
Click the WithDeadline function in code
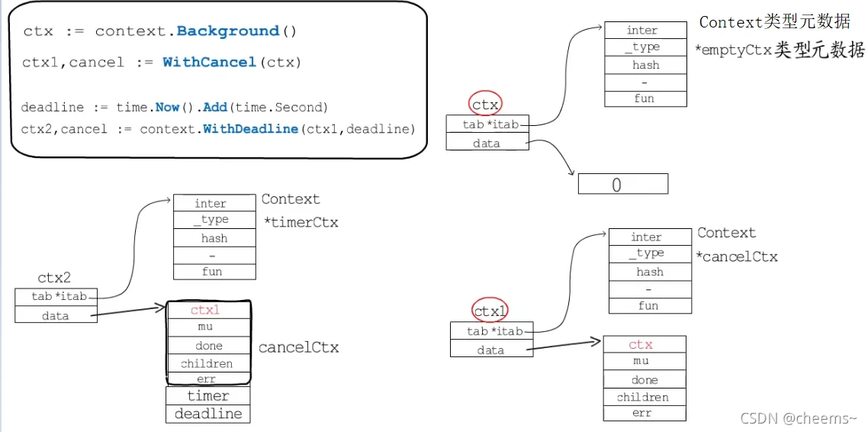tap(251, 129)
